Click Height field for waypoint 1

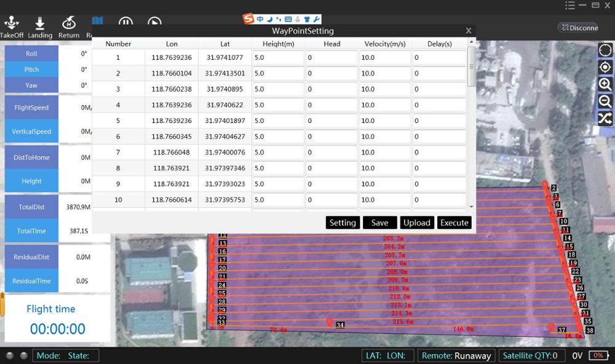coord(278,58)
